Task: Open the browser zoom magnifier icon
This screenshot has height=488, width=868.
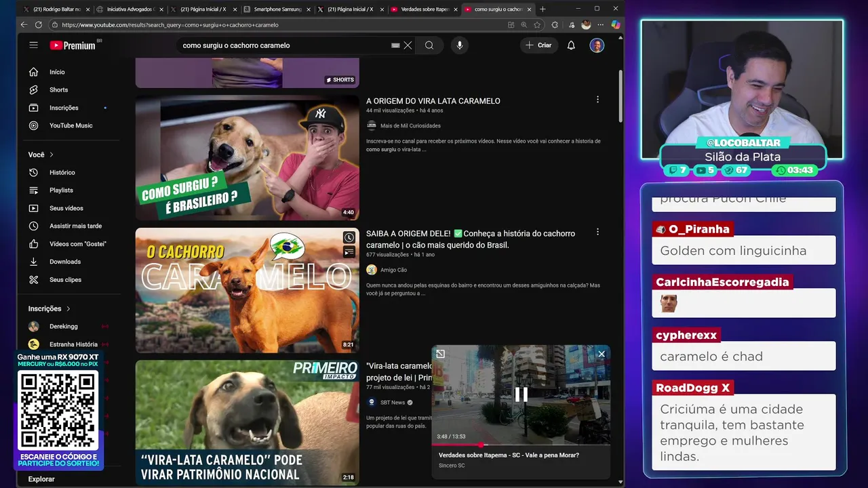Action: (524, 24)
